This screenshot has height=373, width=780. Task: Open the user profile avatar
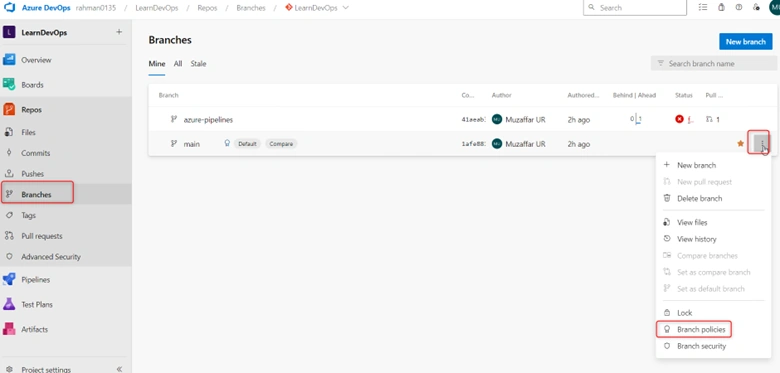pos(775,7)
